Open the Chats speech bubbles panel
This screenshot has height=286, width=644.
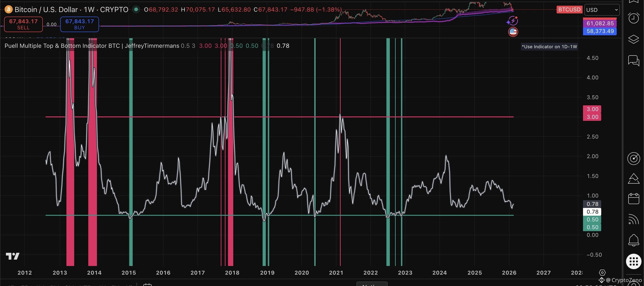pos(633,61)
